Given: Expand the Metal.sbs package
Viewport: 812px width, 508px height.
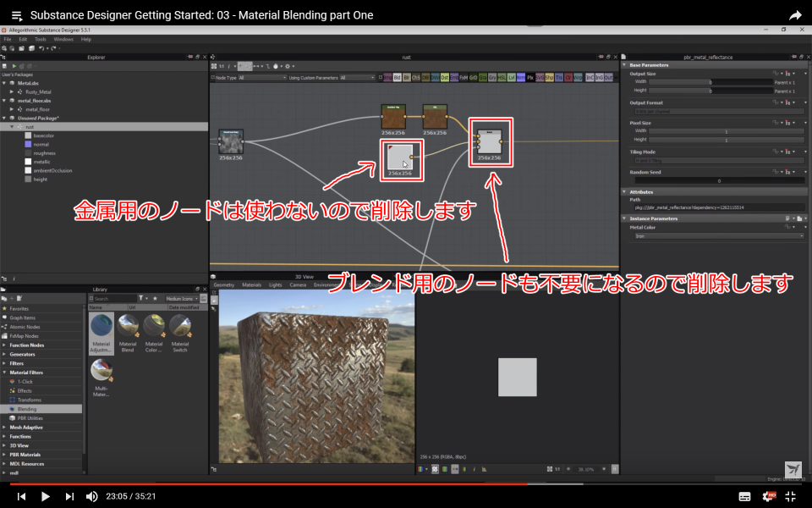Looking at the screenshot, I should [4, 83].
